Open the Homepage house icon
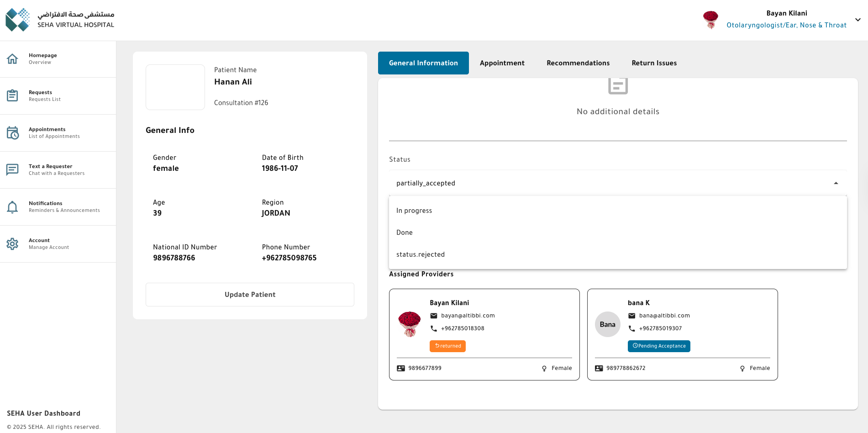Screen dimensions: 868x433 (x=12, y=59)
